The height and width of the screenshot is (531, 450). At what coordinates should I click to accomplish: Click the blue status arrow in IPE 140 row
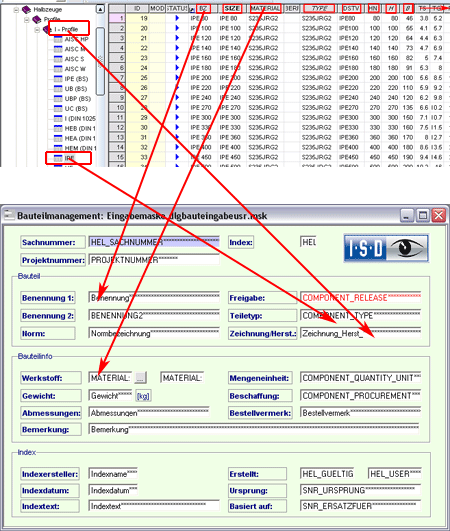[x=177, y=48]
